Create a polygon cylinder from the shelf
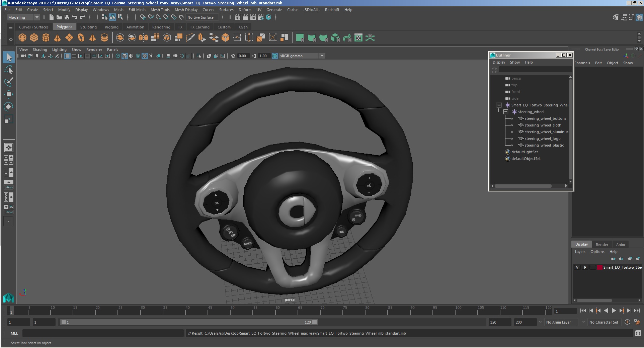This screenshot has height=348, width=644. [x=46, y=38]
